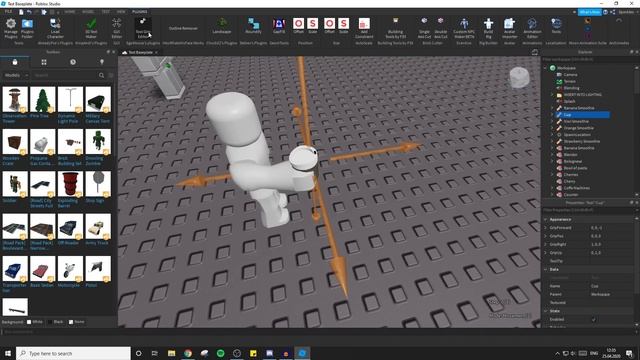Click the Outline Remover plugin
Screen dimensions: 640x360
183,28
